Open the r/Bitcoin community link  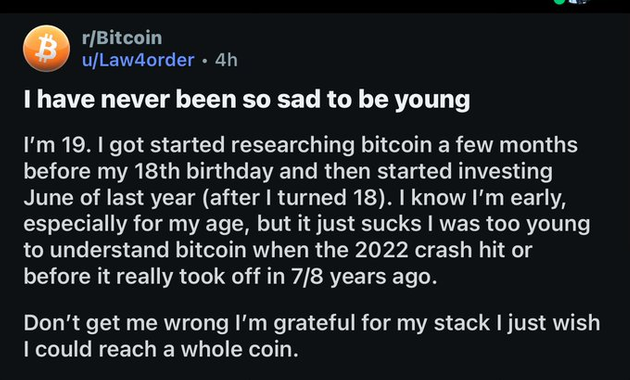coord(122,38)
